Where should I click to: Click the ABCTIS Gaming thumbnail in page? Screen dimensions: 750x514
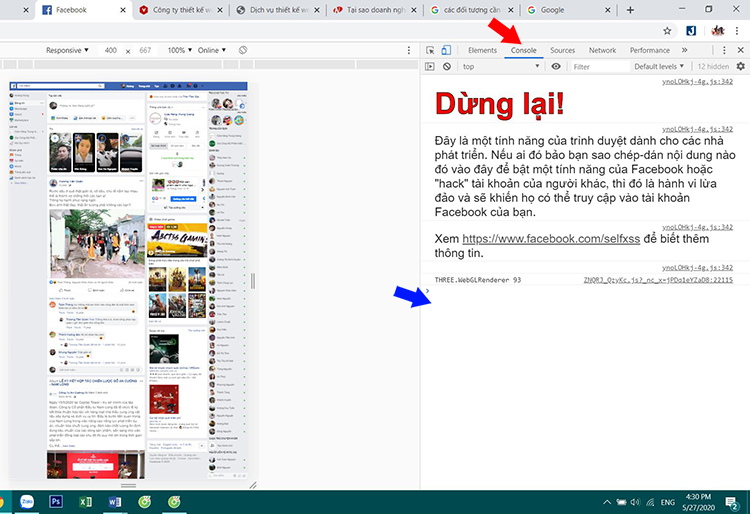coord(177,241)
